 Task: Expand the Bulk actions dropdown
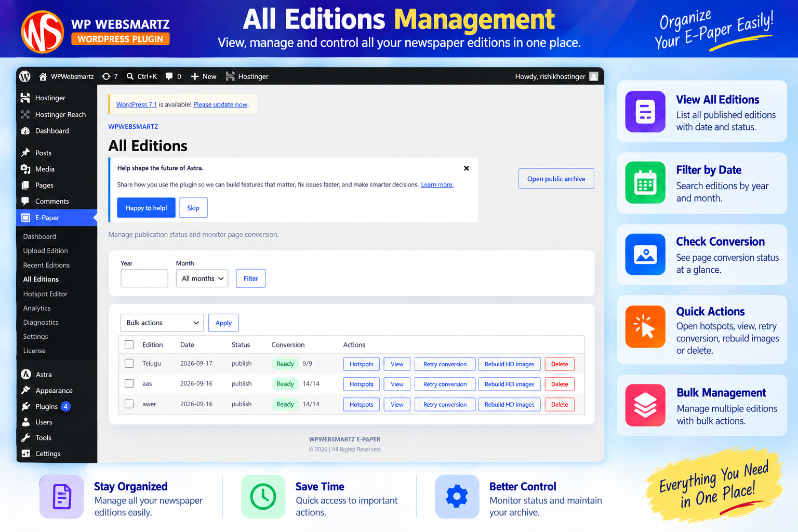[162, 323]
